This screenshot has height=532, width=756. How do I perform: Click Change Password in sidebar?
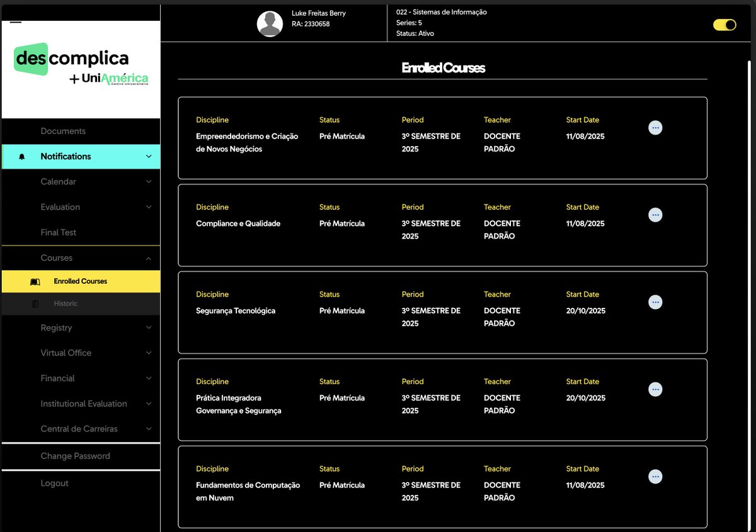[75, 456]
